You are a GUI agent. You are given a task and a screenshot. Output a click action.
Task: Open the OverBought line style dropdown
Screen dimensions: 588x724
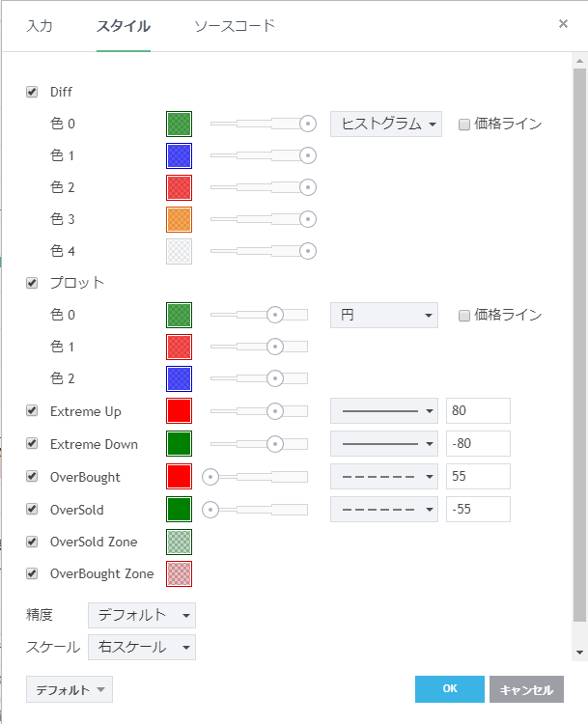(x=384, y=477)
